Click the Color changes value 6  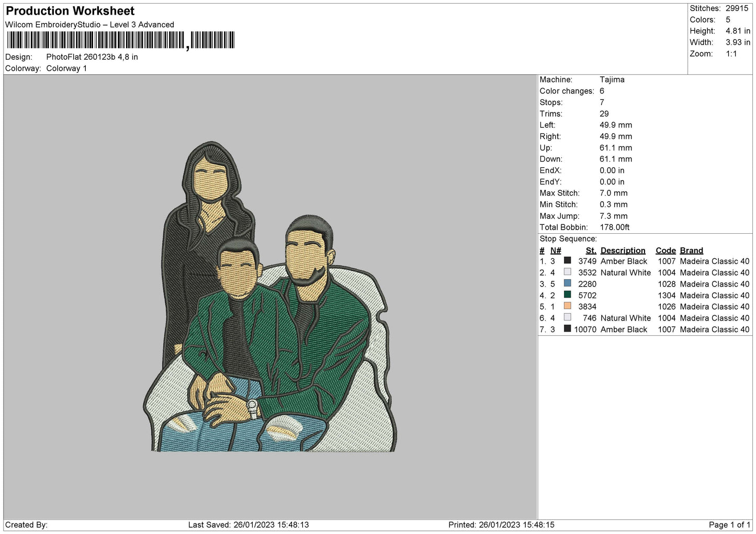pyautogui.click(x=602, y=91)
